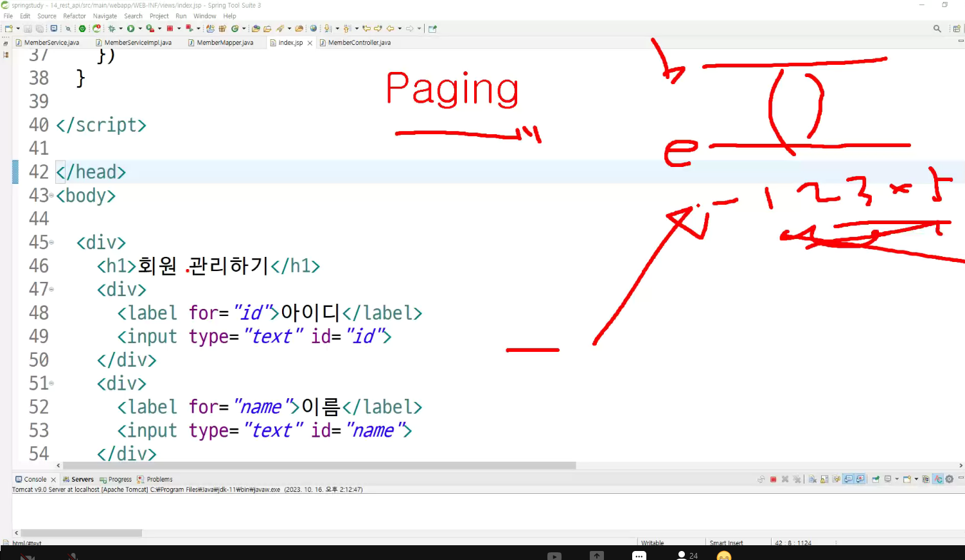Viewport: 965px width, 560px height.
Task: Click the green Run toolbar icon
Action: (130, 28)
